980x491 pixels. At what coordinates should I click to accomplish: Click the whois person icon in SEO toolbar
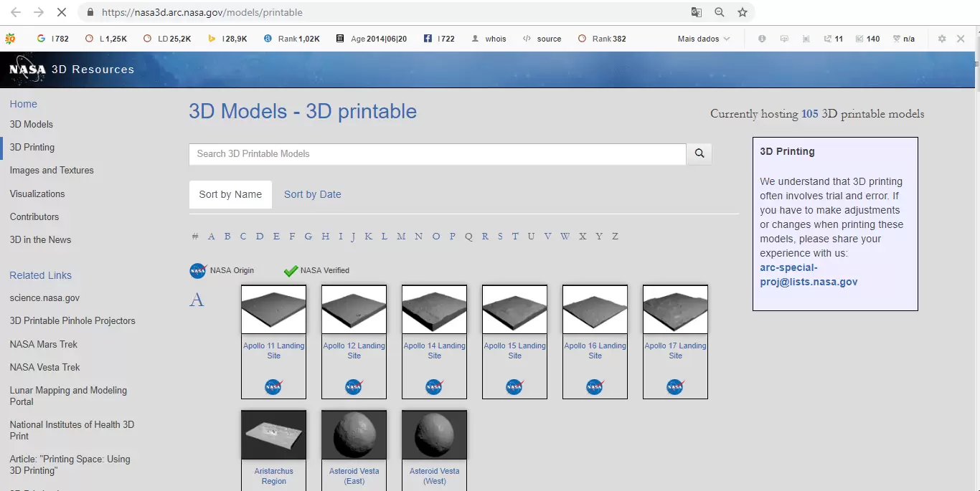[x=475, y=39]
